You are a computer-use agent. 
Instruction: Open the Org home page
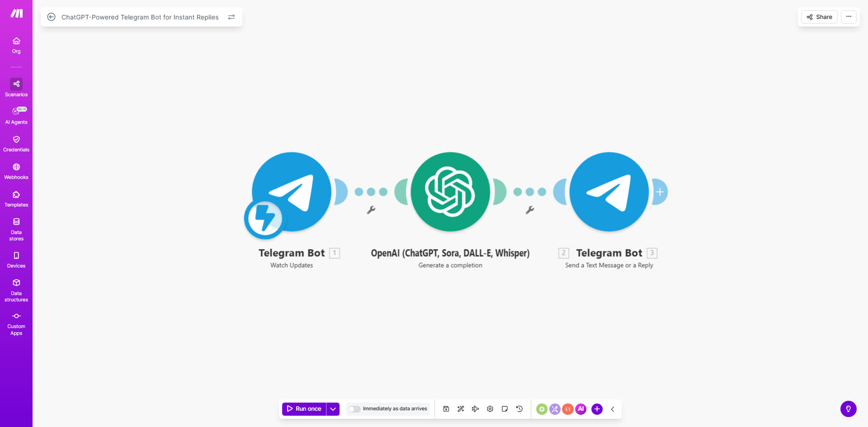point(16,46)
